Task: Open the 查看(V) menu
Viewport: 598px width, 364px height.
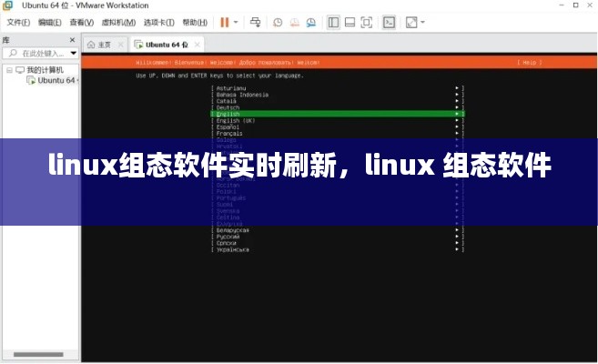Action: [x=81, y=22]
